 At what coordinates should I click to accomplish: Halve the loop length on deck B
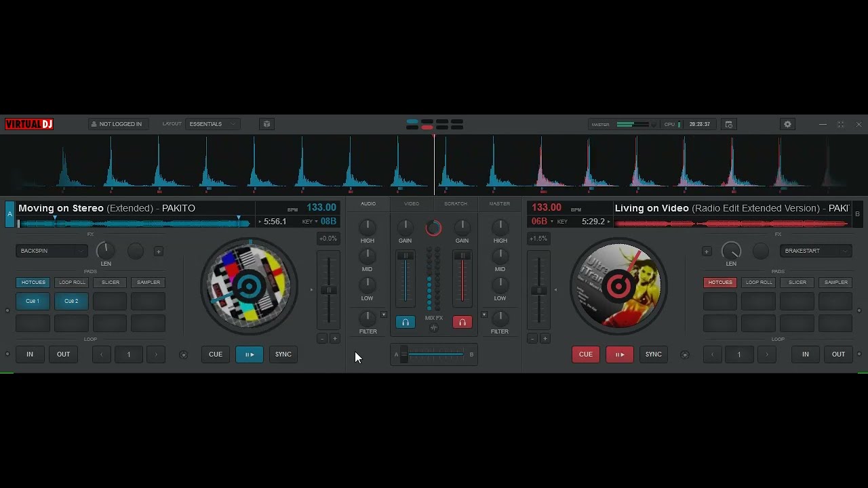point(712,354)
